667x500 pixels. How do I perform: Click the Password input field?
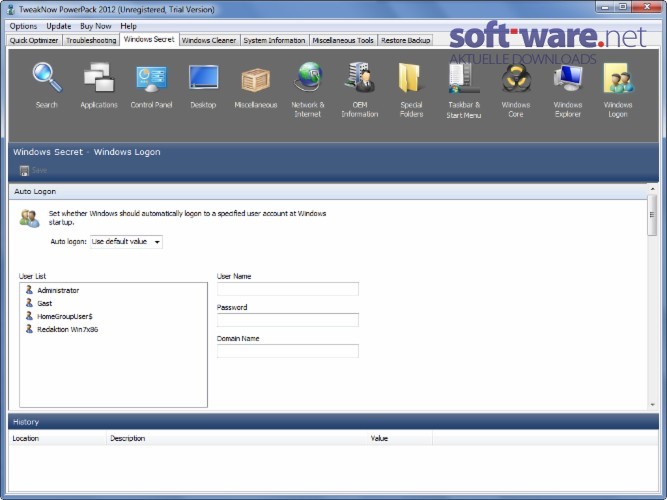(288, 320)
